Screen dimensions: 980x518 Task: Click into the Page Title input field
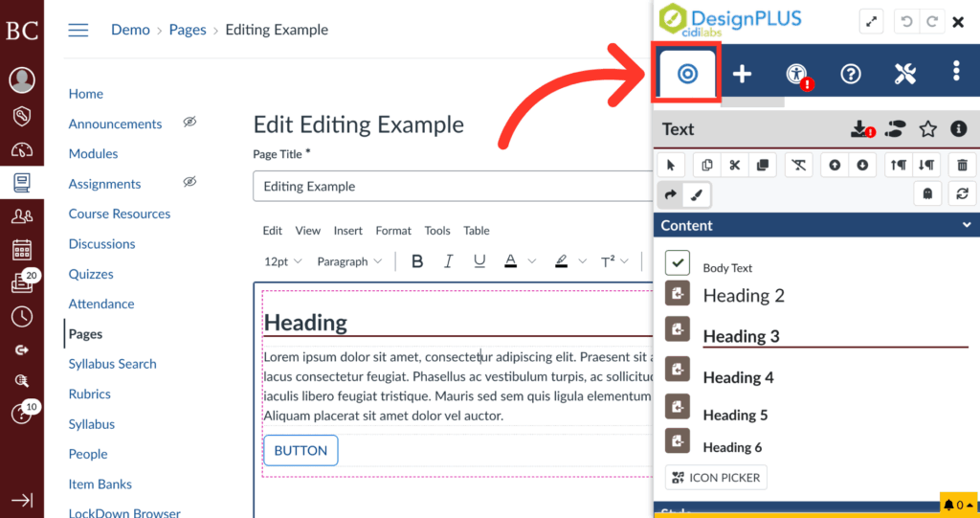coord(453,187)
